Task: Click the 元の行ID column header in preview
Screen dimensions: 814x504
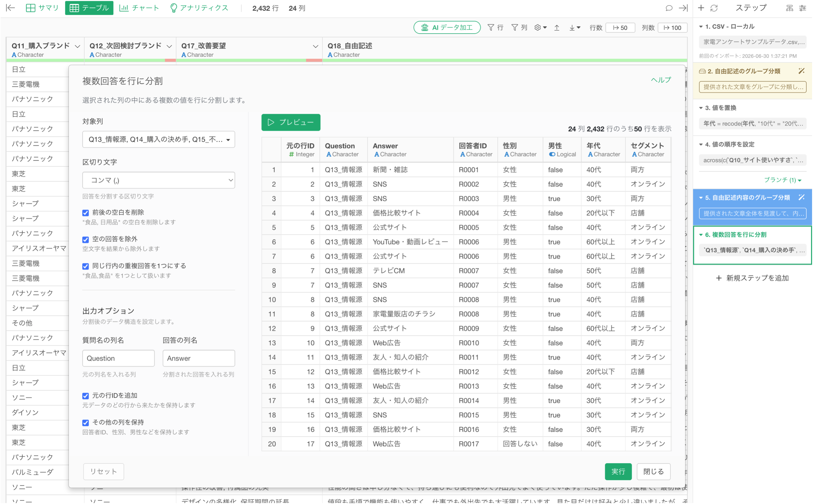Action: pos(300,150)
